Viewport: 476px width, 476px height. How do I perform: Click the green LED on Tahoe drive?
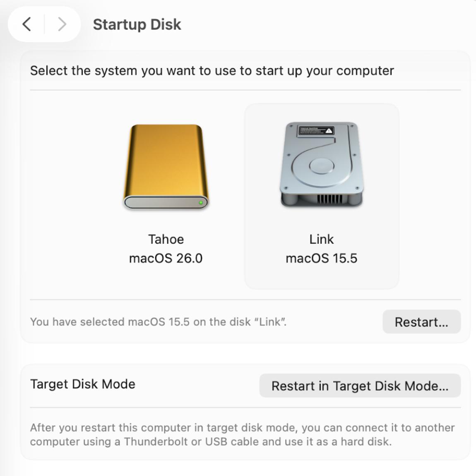201,202
